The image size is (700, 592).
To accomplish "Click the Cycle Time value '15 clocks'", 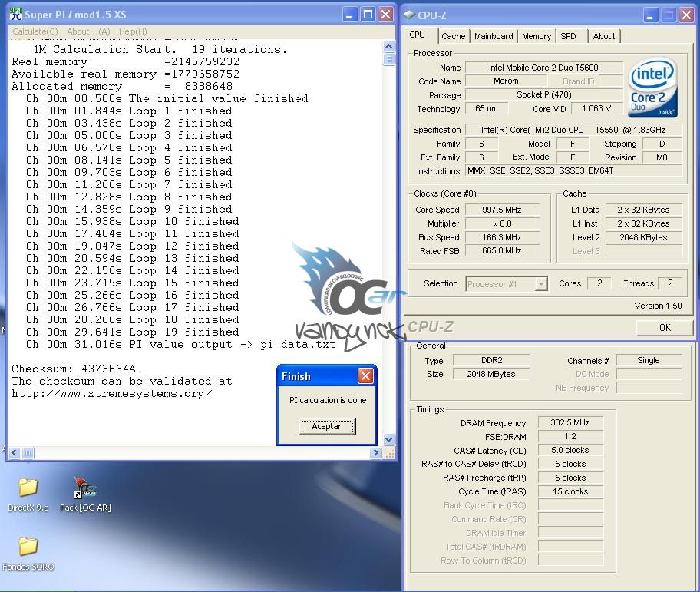I will click(x=570, y=491).
